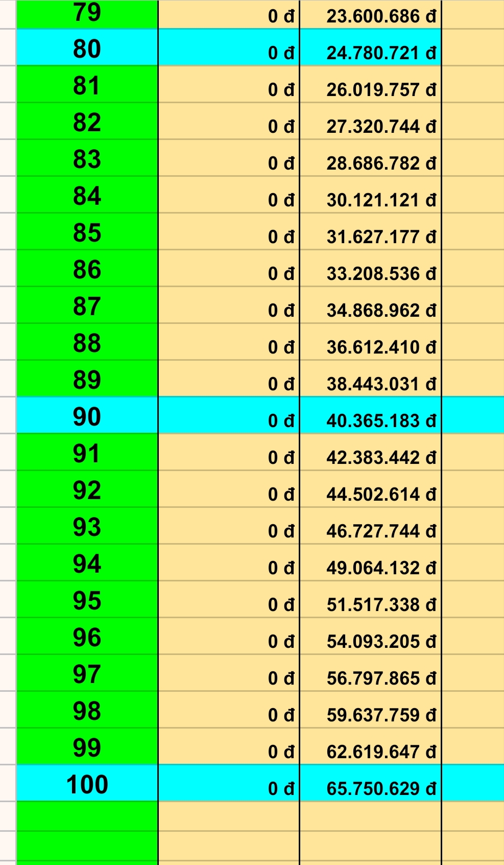Select the green cell numbered 81
The image size is (504, 865).
(x=87, y=86)
